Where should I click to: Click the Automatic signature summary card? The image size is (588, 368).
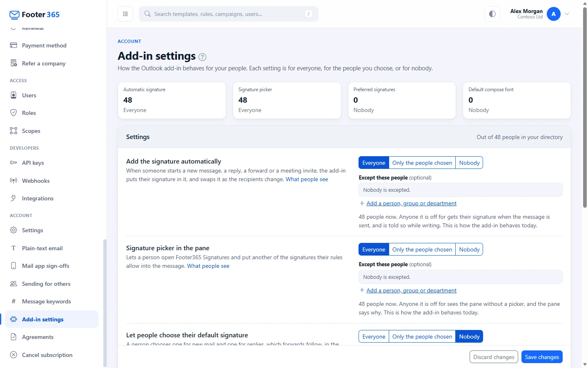[172, 101]
